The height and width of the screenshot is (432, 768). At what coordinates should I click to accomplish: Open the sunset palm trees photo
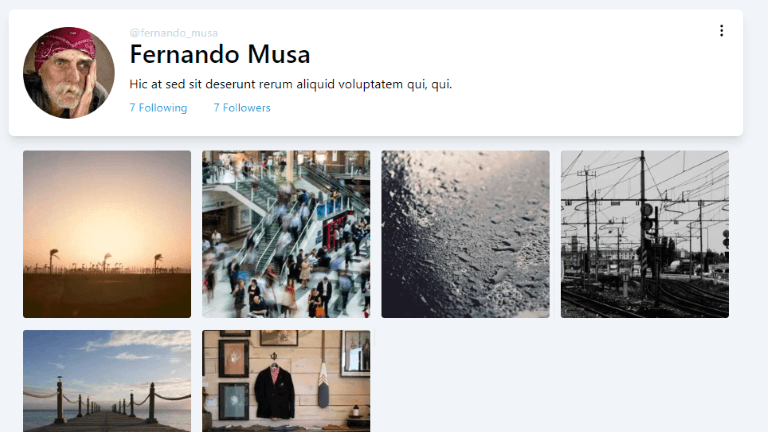[x=107, y=234]
